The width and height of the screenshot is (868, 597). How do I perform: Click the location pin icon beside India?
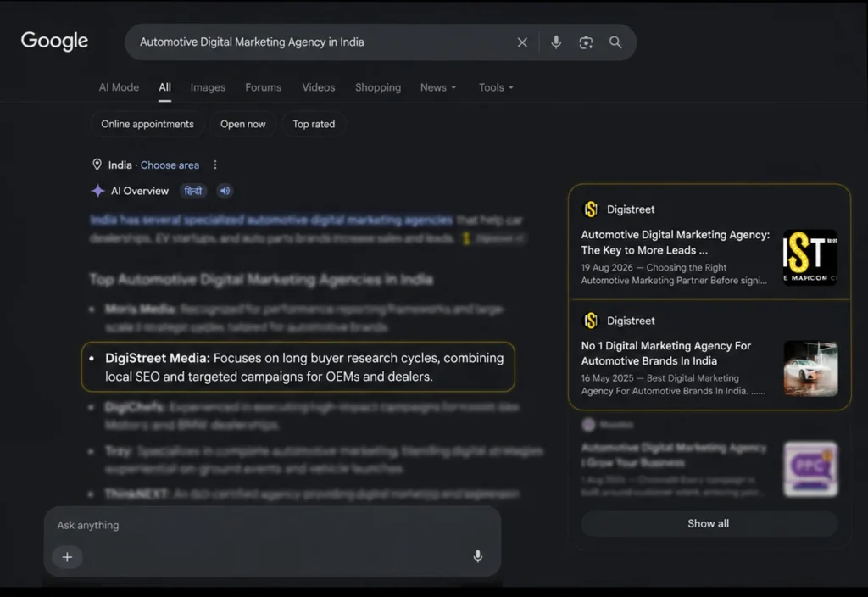point(97,165)
